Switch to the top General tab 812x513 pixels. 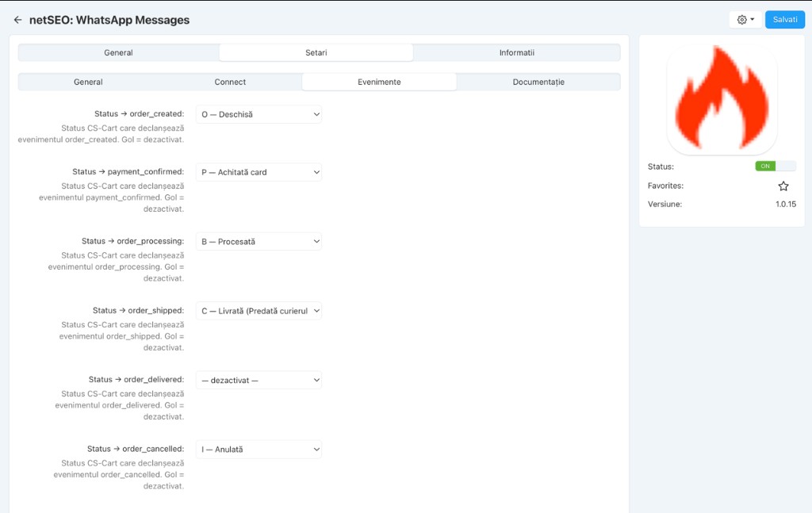[119, 53]
